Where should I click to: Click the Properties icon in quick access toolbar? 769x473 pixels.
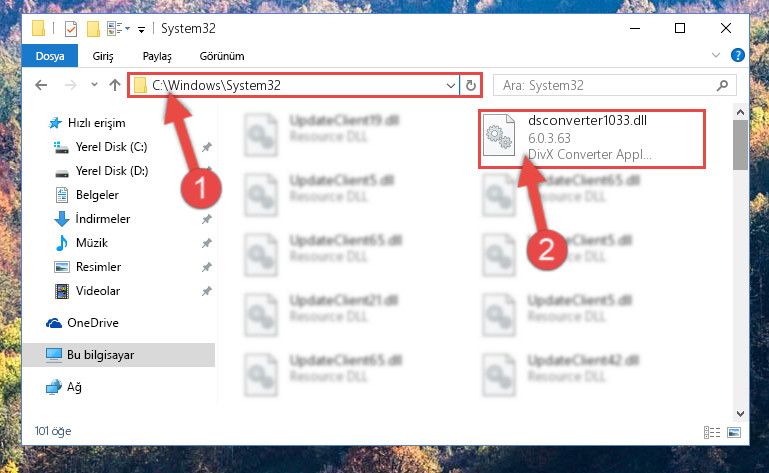pyautogui.click(x=71, y=29)
